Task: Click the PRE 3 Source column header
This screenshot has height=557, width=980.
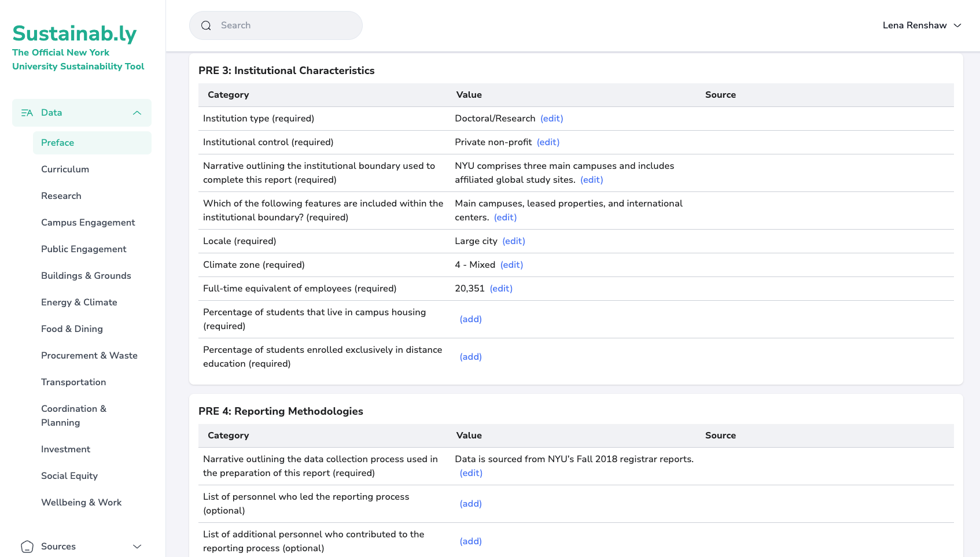Action: [720, 95]
